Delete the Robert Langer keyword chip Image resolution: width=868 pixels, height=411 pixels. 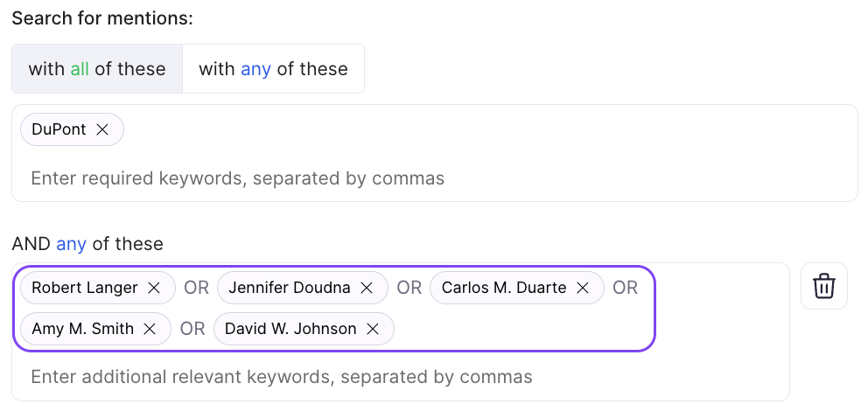click(x=154, y=288)
